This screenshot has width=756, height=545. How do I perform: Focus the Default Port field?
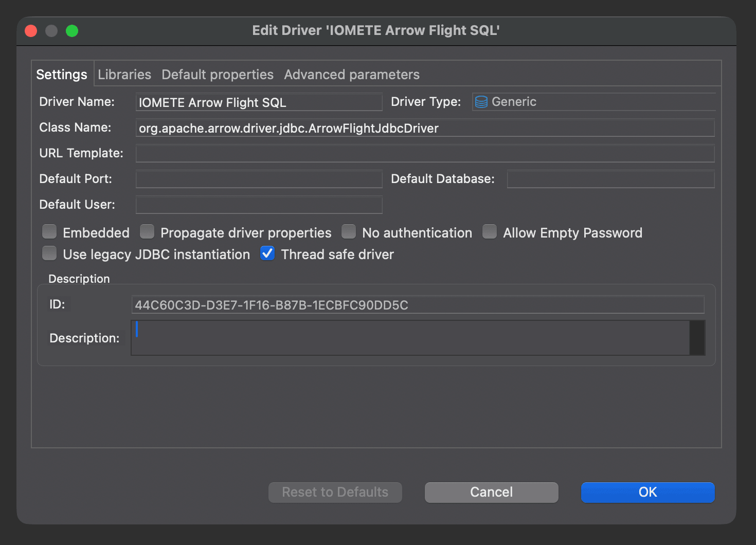[259, 179]
